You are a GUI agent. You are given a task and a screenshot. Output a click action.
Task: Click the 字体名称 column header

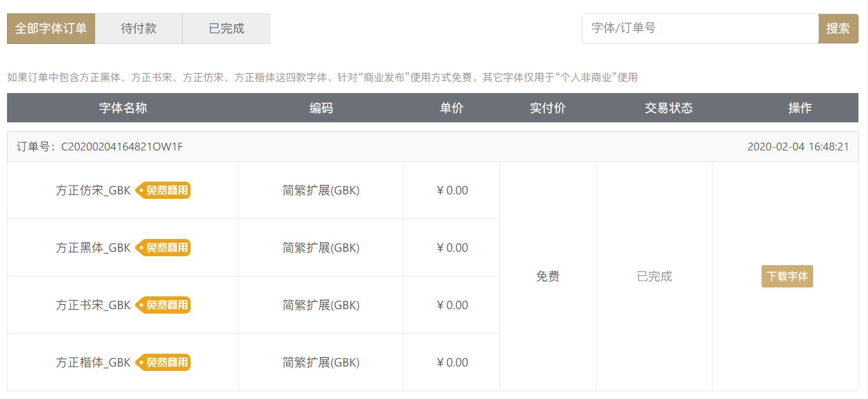coord(123,108)
